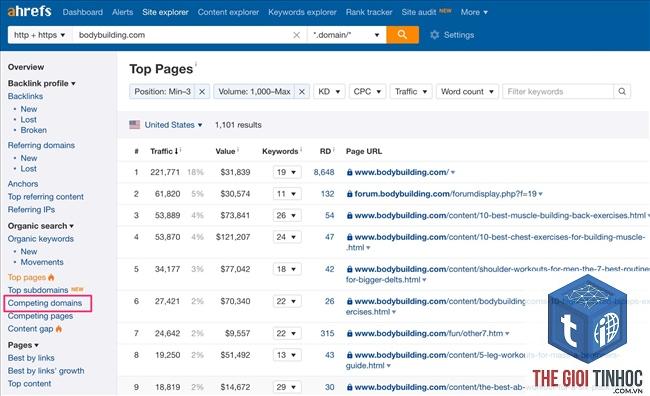The image size is (650, 396).
Task: Collapse the Backlink profile section
Action: tap(41, 83)
